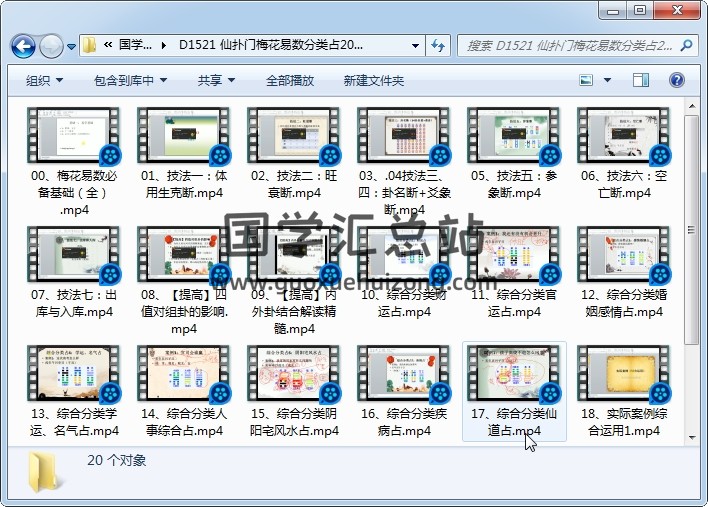This screenshot has height=507, width=708.
Task: Expand the 包含到库中 dropdown
Action: point(130,81)
